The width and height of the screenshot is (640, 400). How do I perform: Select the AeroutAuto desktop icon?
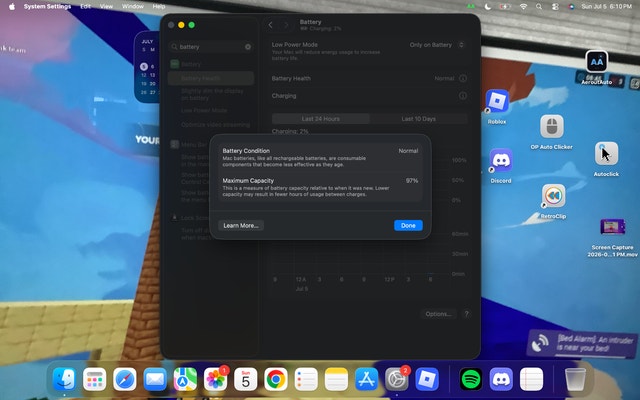tap(596, 62)
